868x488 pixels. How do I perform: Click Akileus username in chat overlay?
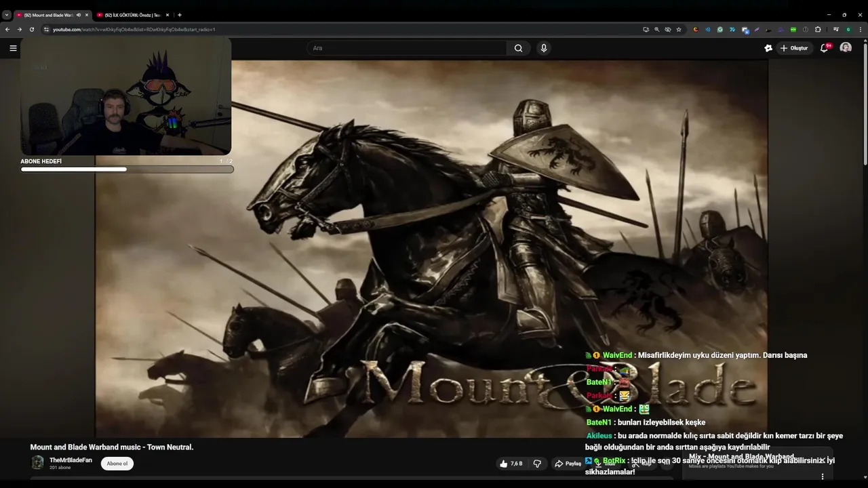(599, 436)
